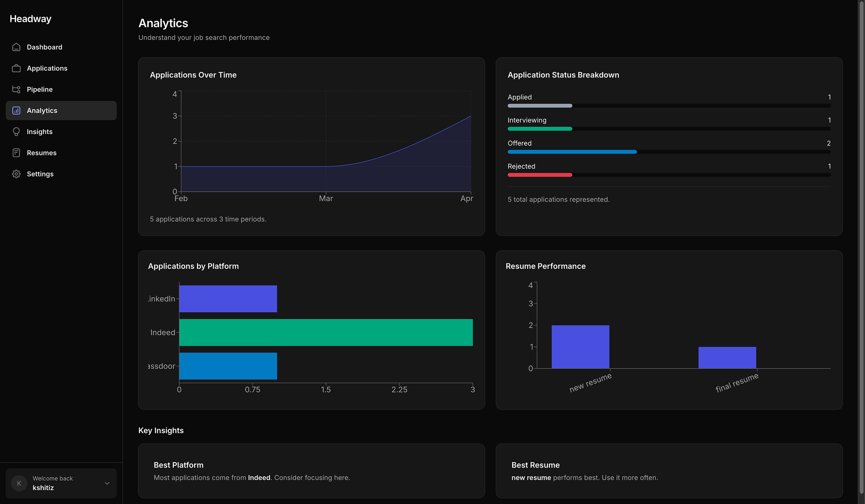Select the new resume bar in chart
The image size is (865, 504).
[580, 347]
